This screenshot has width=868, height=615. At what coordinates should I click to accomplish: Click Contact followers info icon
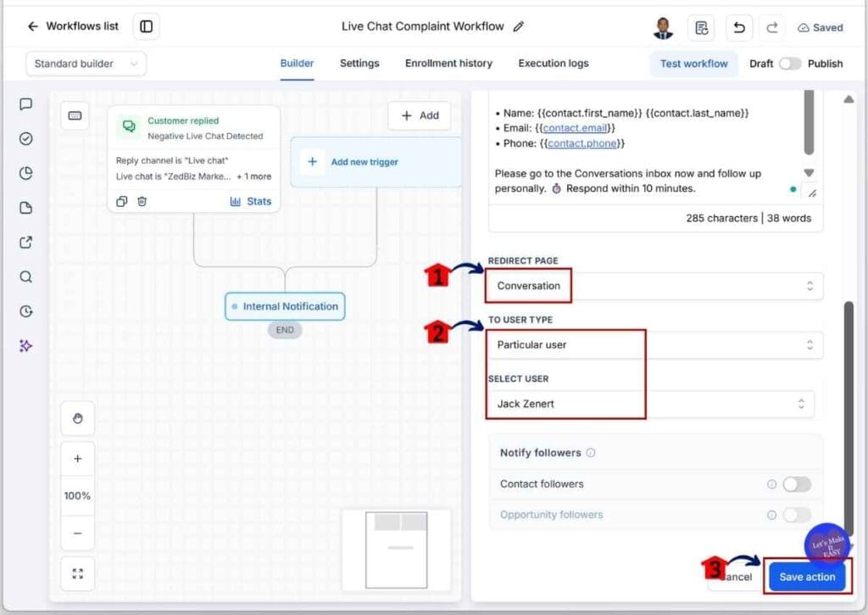tap(771, 484)
